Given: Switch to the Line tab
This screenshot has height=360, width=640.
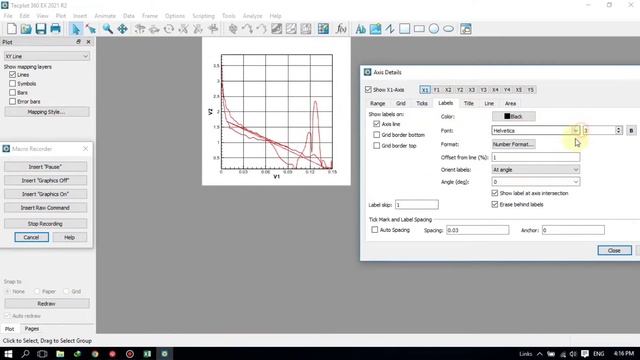Looking at the screenshot, I should [x=489, y=103].
